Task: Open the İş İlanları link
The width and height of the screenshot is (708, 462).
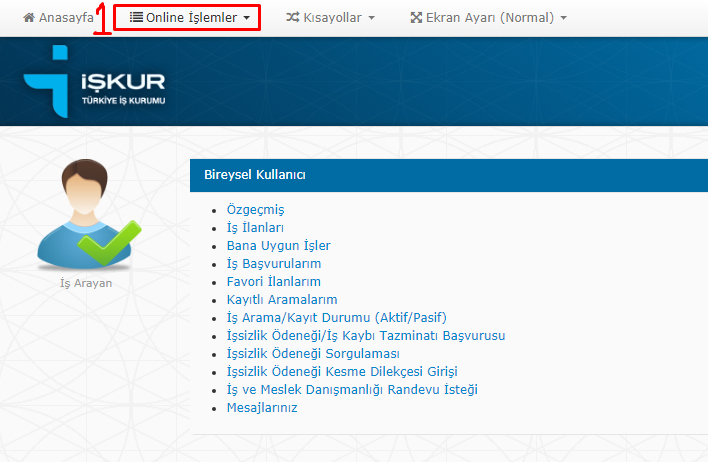Action: 255,227
